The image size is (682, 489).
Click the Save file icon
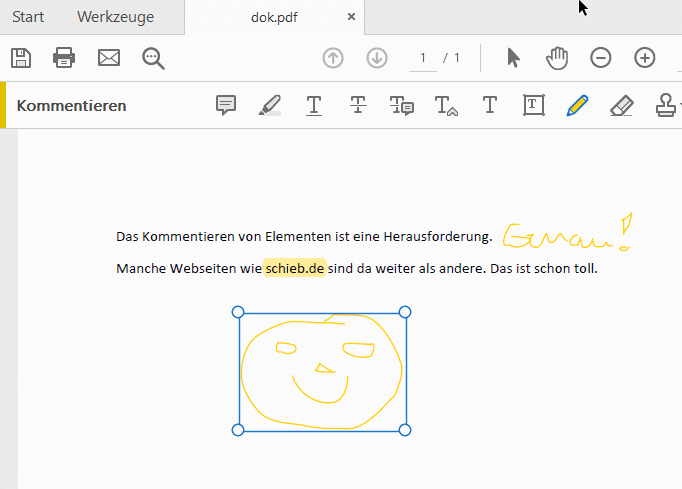click(20, 58)
